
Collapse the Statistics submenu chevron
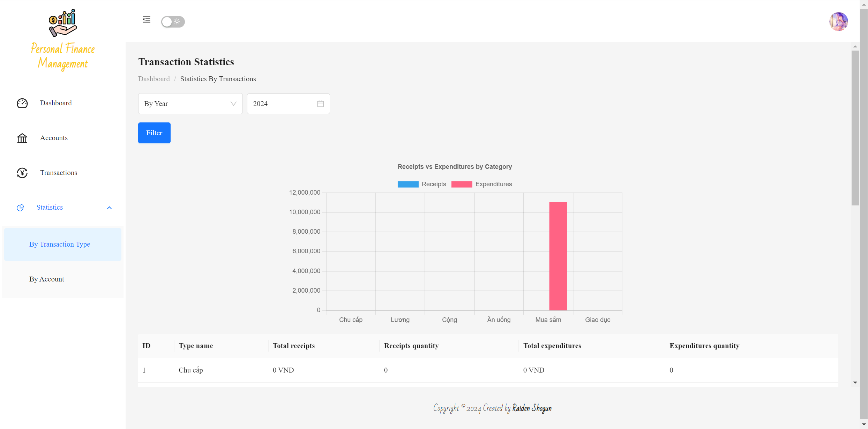click(x=109, y=208)
